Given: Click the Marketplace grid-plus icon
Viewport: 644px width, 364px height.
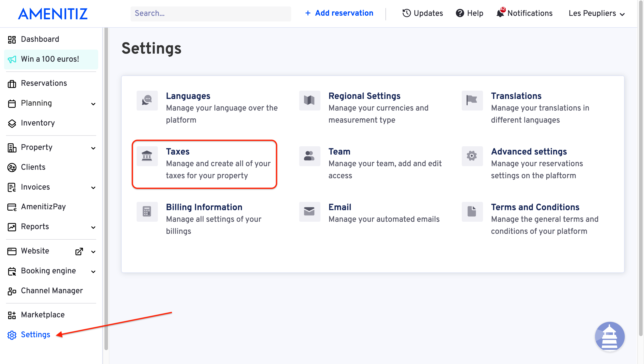Looking at the screenshot, I should [x=12, y=315].
